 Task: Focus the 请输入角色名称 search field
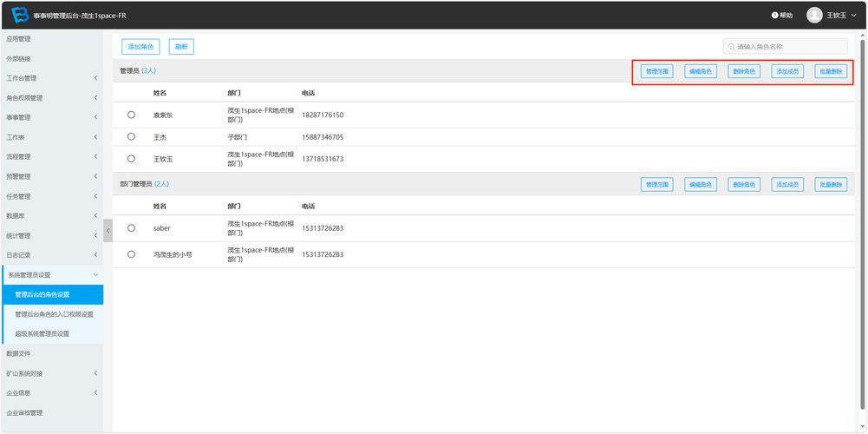(785, 47)
